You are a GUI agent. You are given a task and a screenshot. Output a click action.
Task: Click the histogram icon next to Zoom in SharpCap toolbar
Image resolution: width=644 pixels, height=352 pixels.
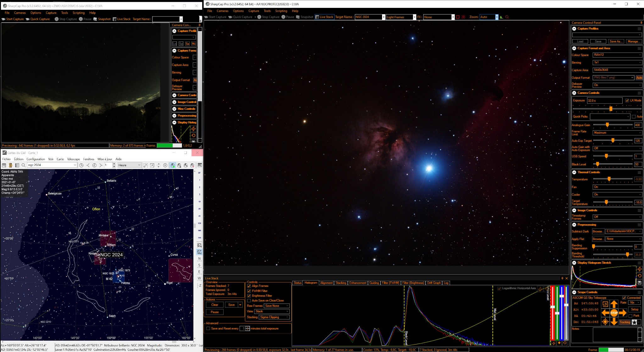click(502, 17)
